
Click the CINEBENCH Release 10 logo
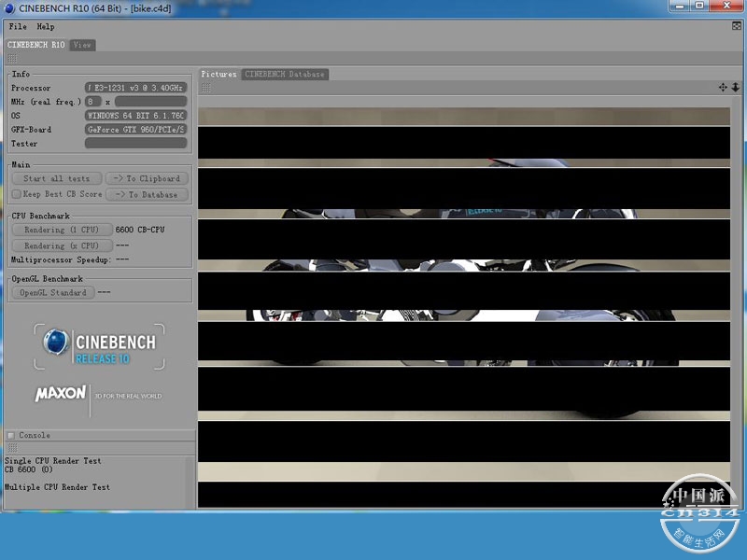[100, 346]
